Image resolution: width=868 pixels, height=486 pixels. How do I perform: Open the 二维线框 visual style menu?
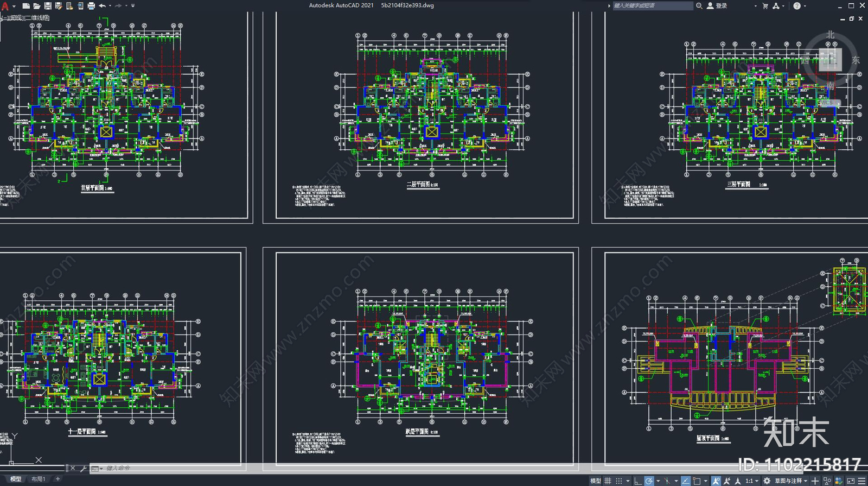37,18
